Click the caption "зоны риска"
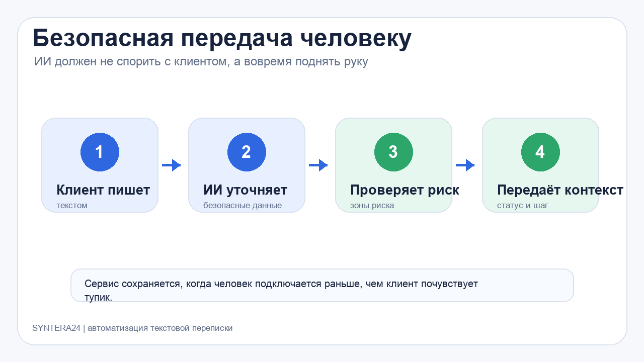The width and height of the screenshot is (644, 362). (372, 206)
